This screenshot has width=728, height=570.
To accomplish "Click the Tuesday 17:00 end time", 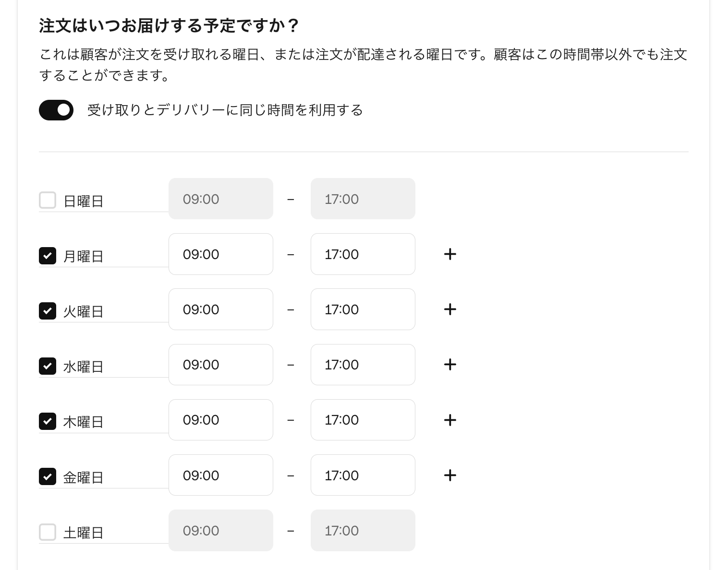I will pos(363,309).
